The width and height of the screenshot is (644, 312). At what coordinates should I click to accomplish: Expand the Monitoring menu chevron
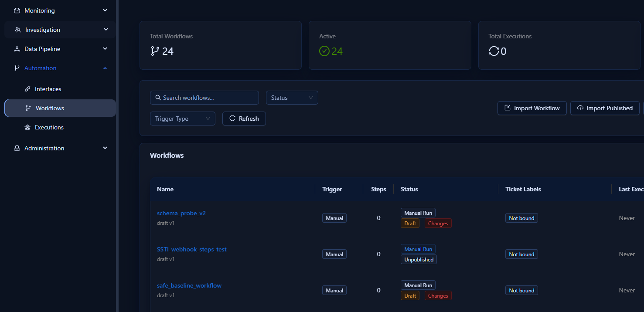105,10
